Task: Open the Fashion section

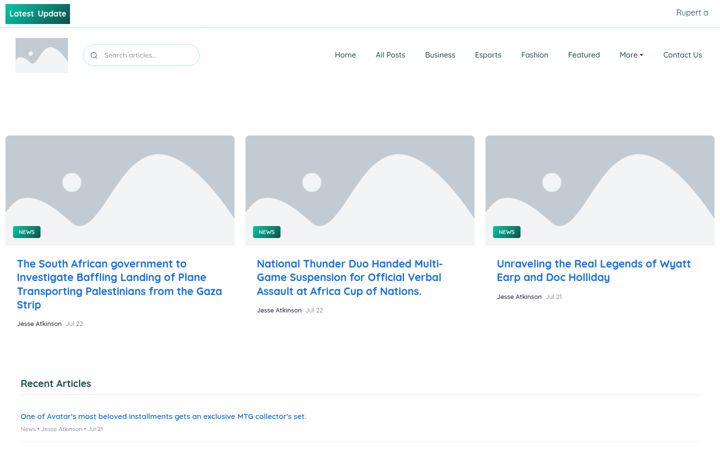Action: pos(534,55)
